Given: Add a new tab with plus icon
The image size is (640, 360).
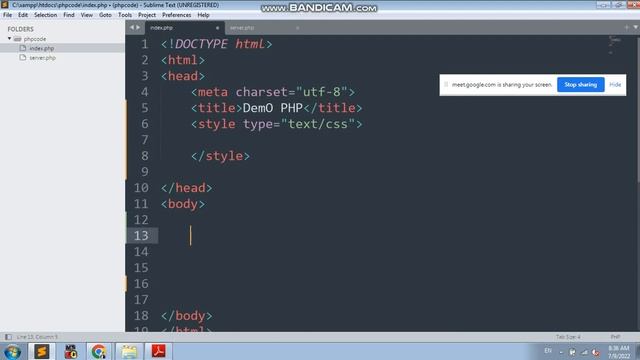Looking at the screenshot, I should [x=627, y=27].
